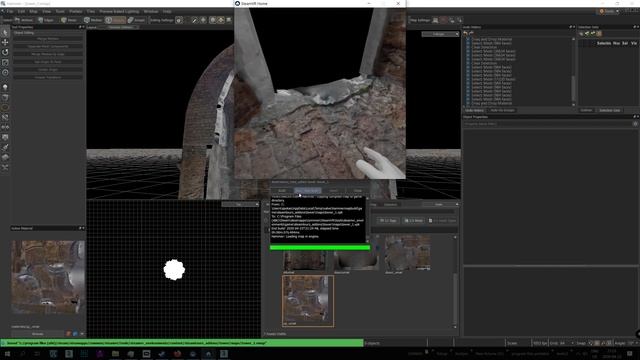Image resolution: width=640 pixels, height=360 pixels.
Task: Open the File menu
Action: 10,11
